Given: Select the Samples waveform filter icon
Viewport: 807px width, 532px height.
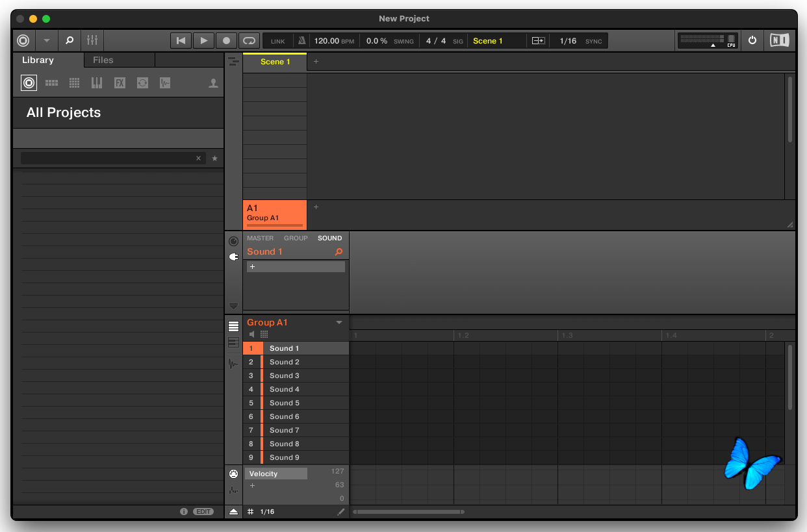Looking at the screenshot, I should click(165, 83).
